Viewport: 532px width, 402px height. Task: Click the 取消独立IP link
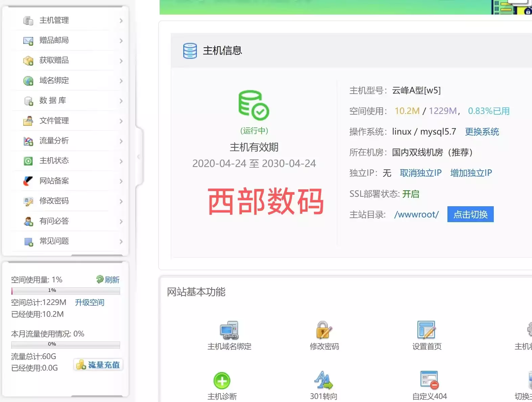pyautogui.click(x=421, y=173)
